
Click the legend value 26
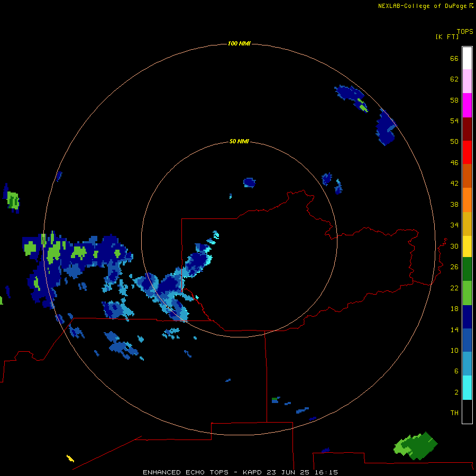click(454, 267)
